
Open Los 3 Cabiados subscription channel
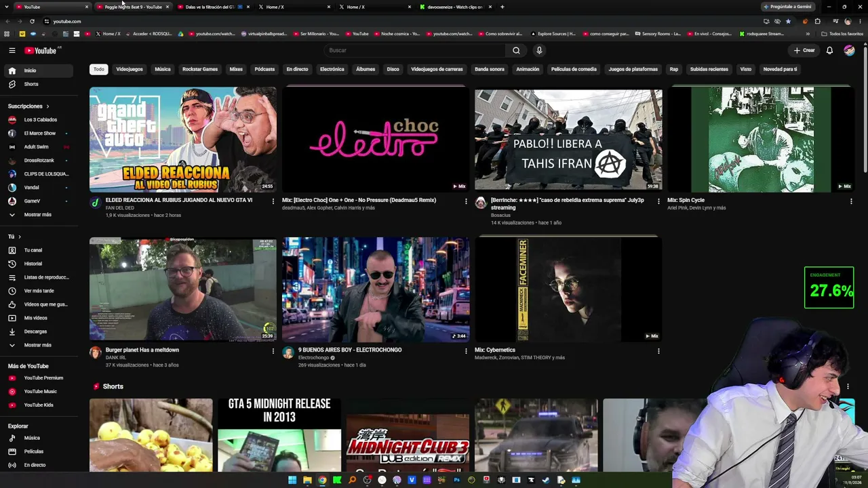(41, 120)
